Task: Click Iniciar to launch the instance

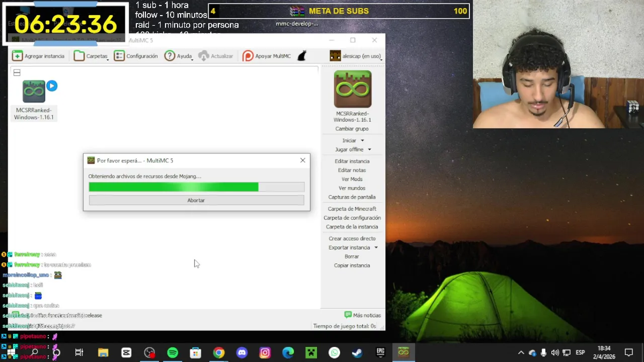Action: click(349, 140)
